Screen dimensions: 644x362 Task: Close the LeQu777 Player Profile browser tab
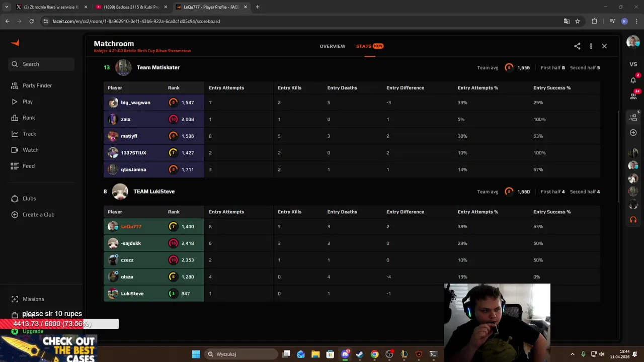pyautogui.click(x=246, y=7)
